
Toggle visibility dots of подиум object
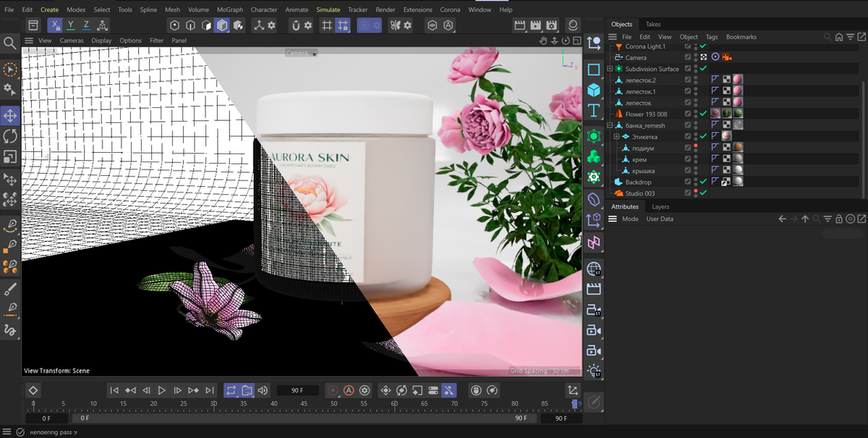(x=696, y=148)
